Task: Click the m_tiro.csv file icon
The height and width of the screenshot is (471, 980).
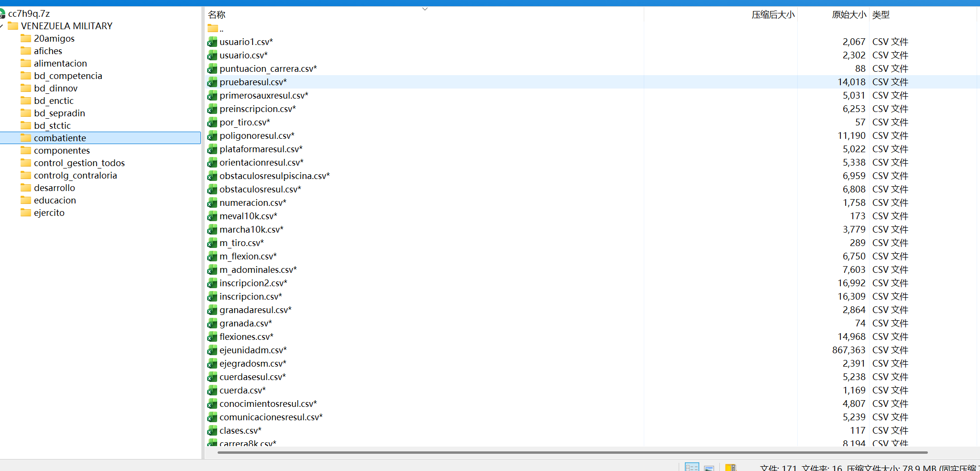Action: [212, 243]
